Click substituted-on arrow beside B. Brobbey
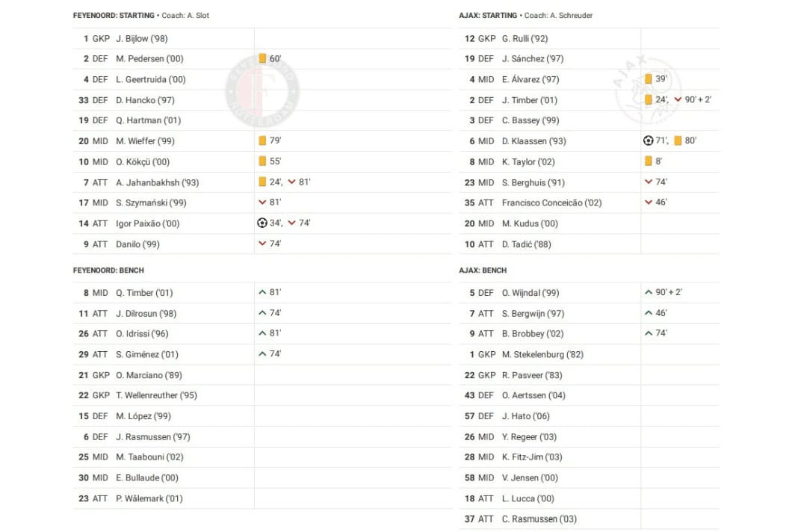The width and height of the screenshot is (798, 532). [x=648, y=333]
